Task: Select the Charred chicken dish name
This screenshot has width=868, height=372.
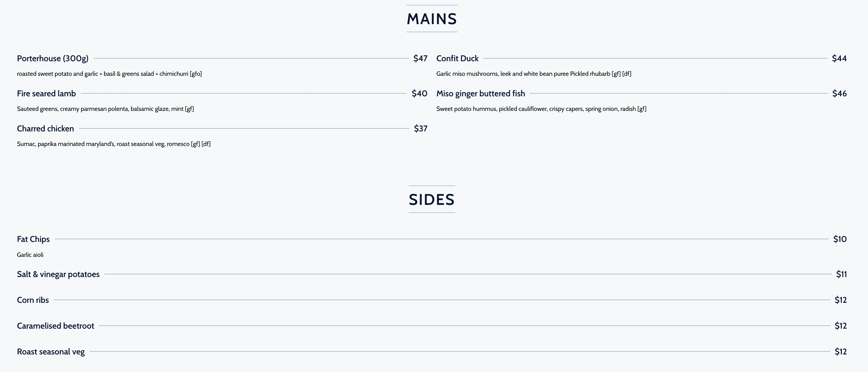Action: click(45, 129)
